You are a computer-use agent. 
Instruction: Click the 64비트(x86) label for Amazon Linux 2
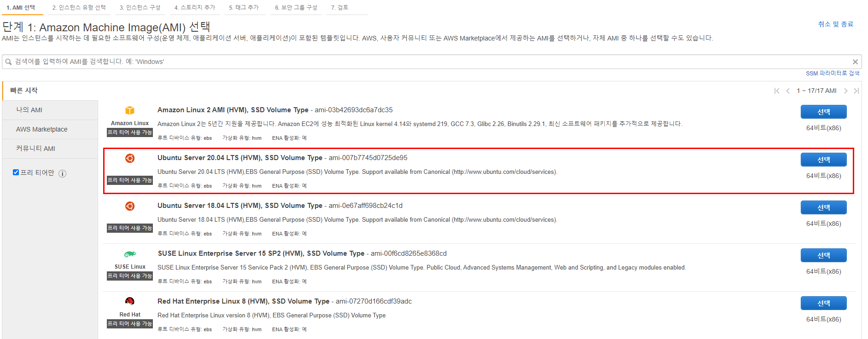tap(823, 128)
